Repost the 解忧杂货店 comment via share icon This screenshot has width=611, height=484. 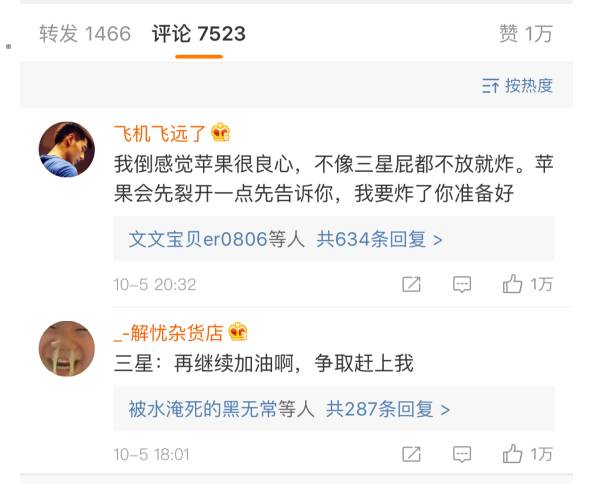pyautogui.click(x=411, y=454)
